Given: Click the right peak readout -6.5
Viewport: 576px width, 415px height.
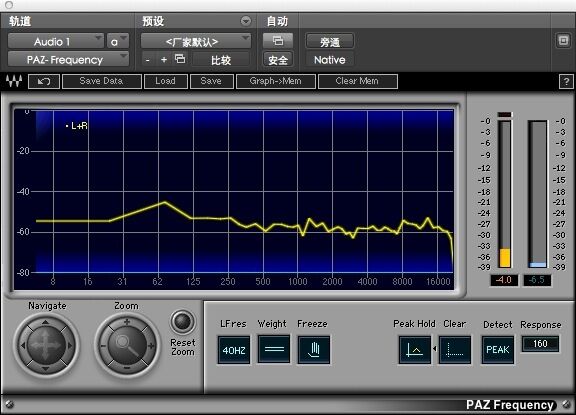Looking at the screenshot, I should coord(537,280).
